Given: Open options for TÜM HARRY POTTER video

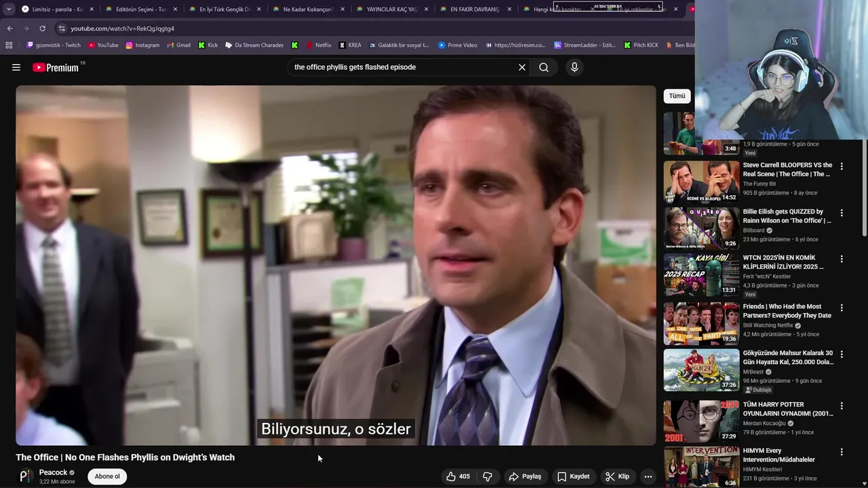Looking at the screenshot, I should click(842, 406).
